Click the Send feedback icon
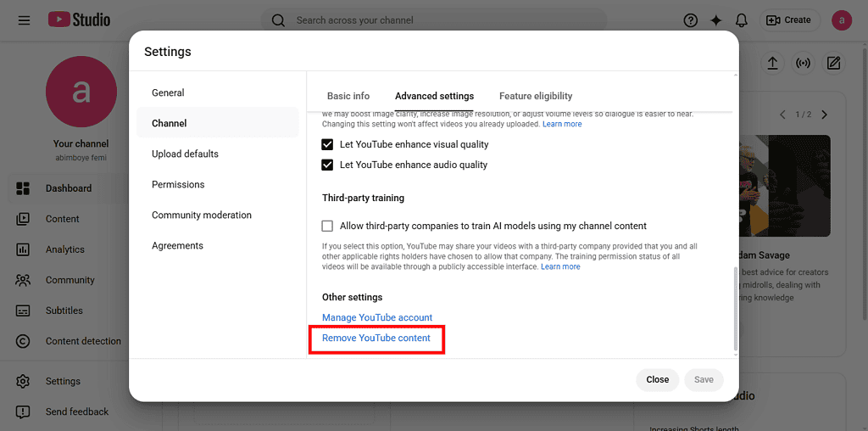Viewport: 868px width, 431px height. pos(23,411)
